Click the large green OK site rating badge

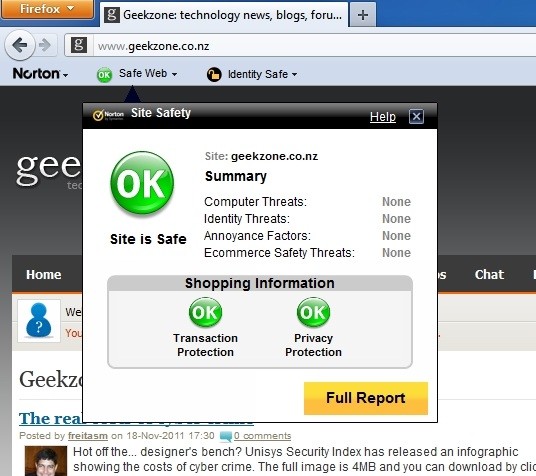(x=142, y=183)
